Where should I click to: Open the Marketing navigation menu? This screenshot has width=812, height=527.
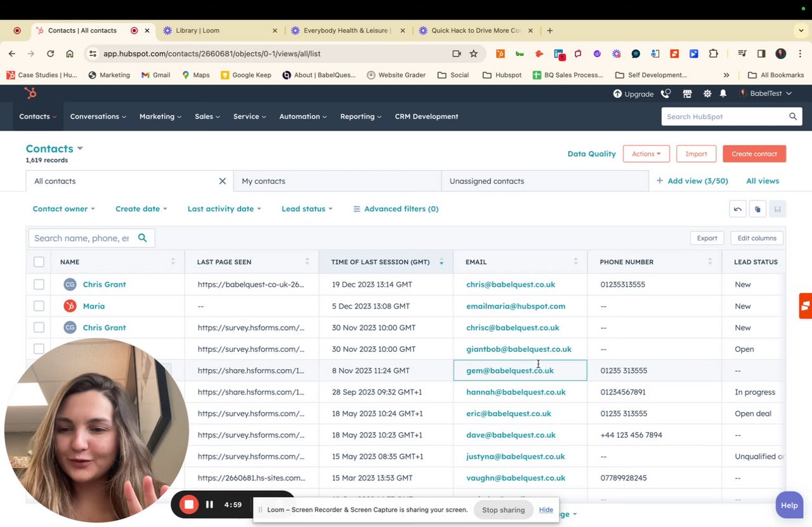(x=160, y=117)
